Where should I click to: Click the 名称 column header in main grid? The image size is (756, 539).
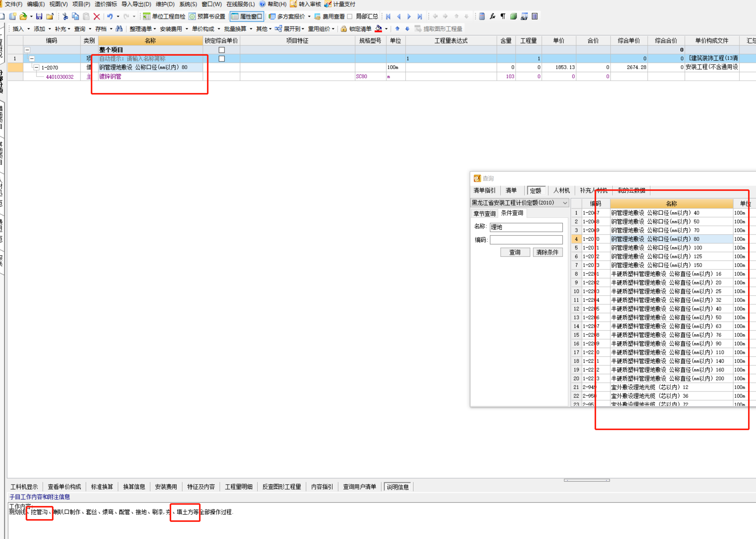150,40
